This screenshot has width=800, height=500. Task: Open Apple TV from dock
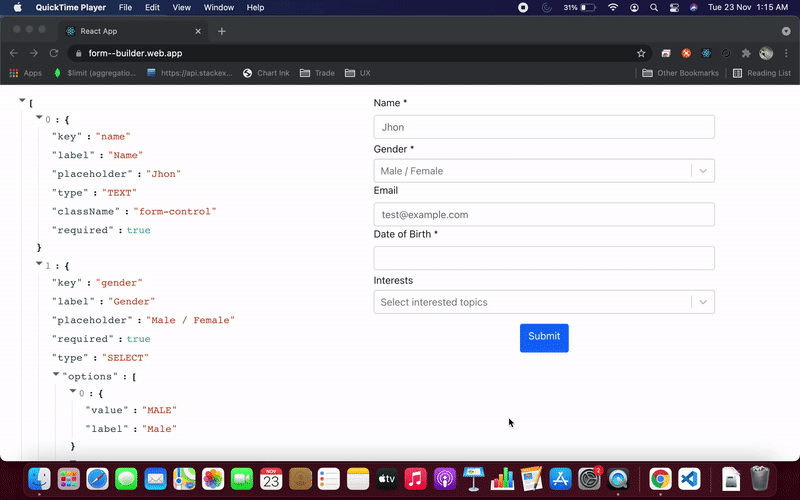click(x=387, y=480)
